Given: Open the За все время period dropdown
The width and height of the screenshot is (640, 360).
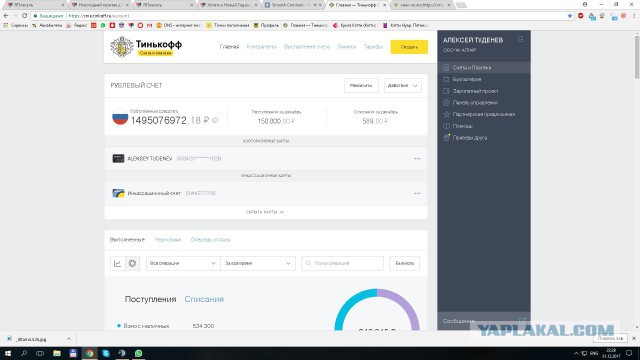Looking at the screenshot, I should click(258, 263).
